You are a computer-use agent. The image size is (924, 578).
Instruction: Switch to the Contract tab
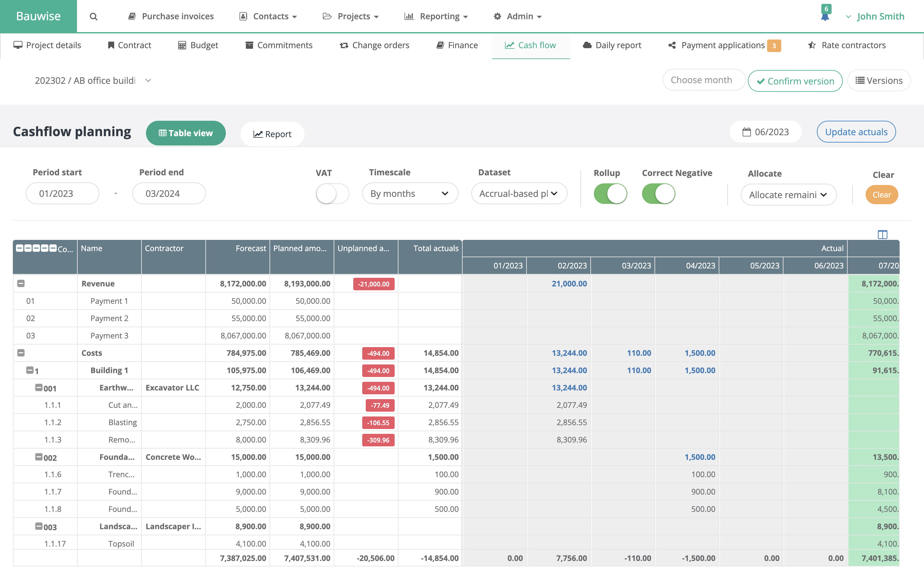click(x=129, y=45)
